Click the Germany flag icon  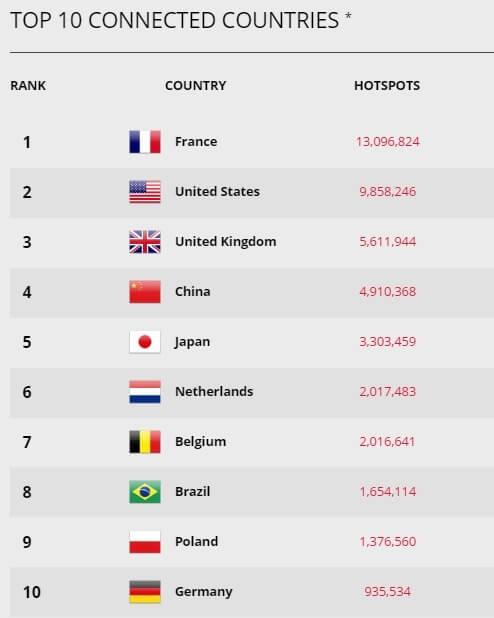click(145, 592)
